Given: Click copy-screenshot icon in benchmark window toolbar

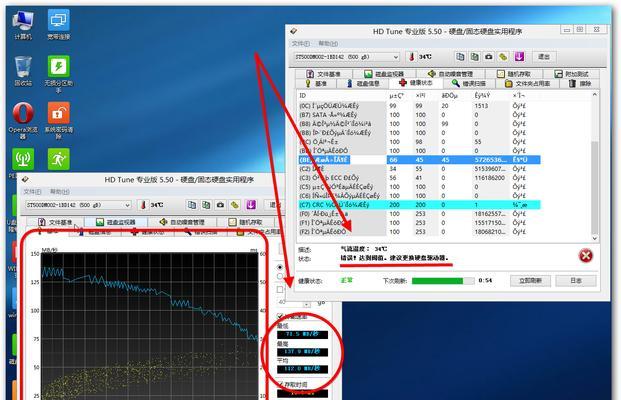Looking at the screenshot, I should pyautogui.click(x=206, y=205).
